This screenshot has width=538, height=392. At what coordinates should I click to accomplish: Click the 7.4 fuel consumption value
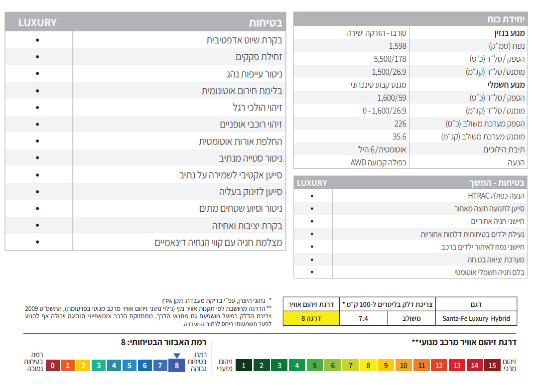[363, 318]
